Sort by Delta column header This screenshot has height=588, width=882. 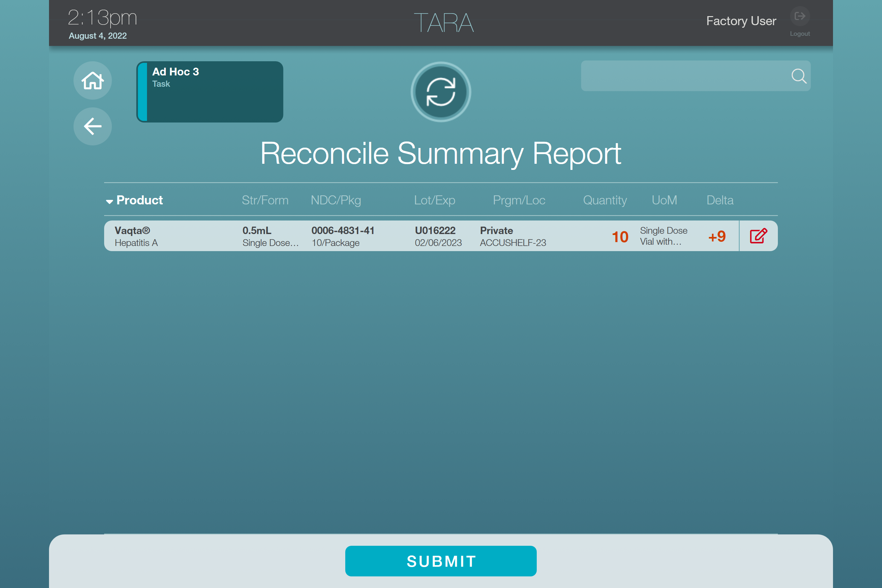tap(720, 200)
